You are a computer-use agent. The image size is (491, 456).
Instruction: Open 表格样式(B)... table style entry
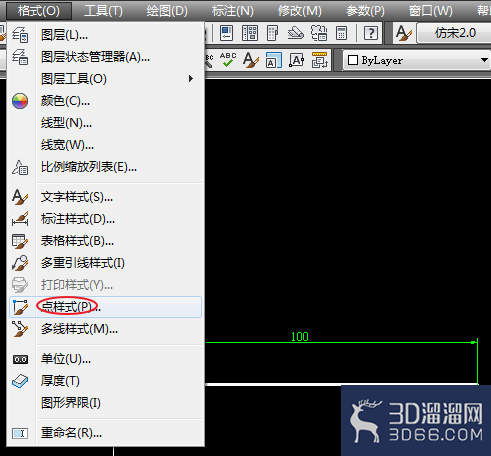[x=105, y=241]
